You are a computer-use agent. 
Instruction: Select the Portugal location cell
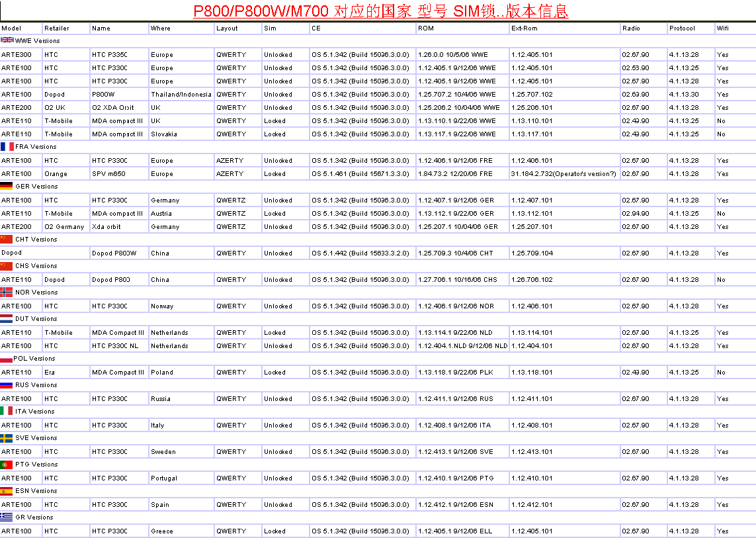[x=181, y=478]
